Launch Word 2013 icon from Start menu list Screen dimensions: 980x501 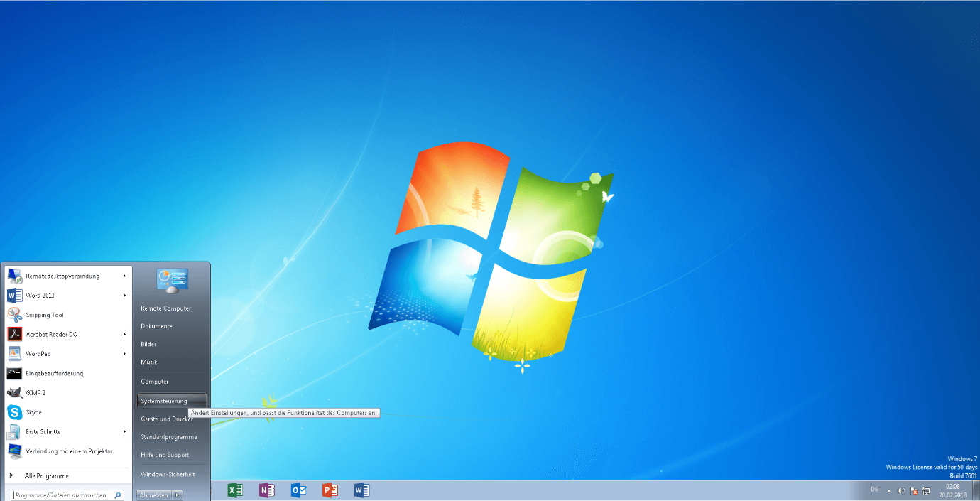click(x=15, y=296)
